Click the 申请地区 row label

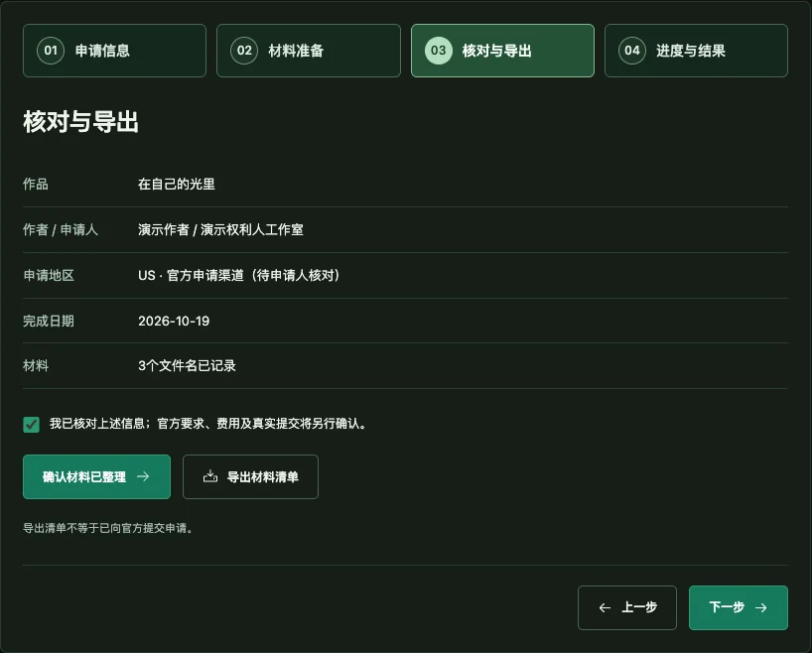(49, 275)
